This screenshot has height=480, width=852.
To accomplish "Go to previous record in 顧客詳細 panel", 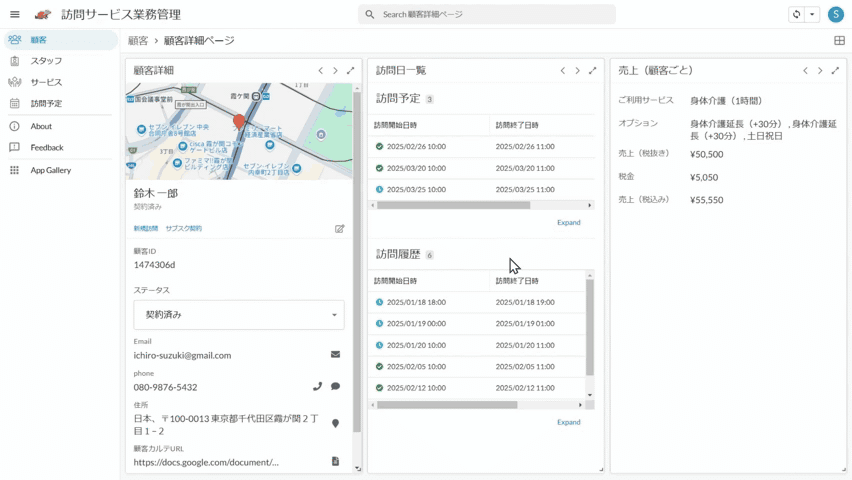I will (x=321, y=71).
